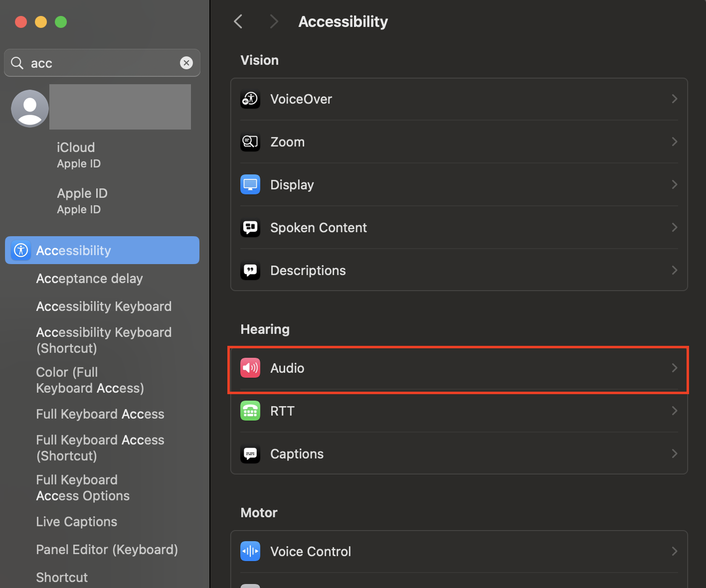Screen dimensions: 706x588
Task: Select Acceptance delay search result
Action: 89,279
